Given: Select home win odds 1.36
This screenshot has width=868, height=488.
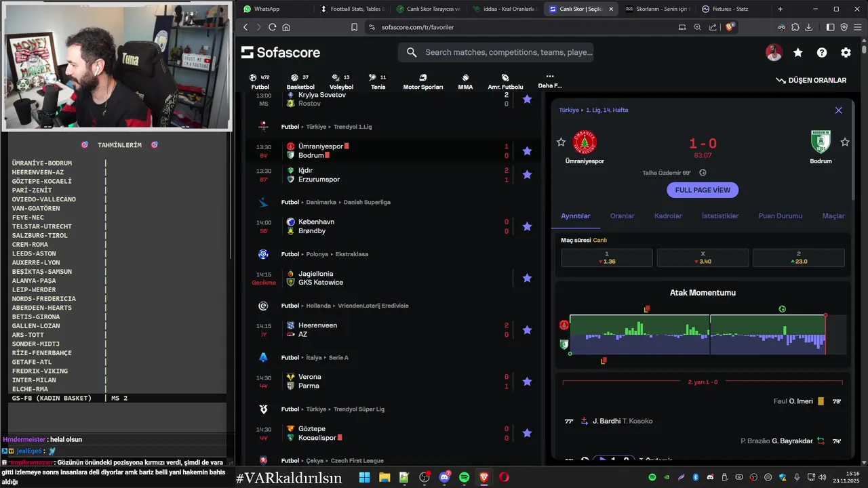Looking at the screenshot, I should [606, 258].
